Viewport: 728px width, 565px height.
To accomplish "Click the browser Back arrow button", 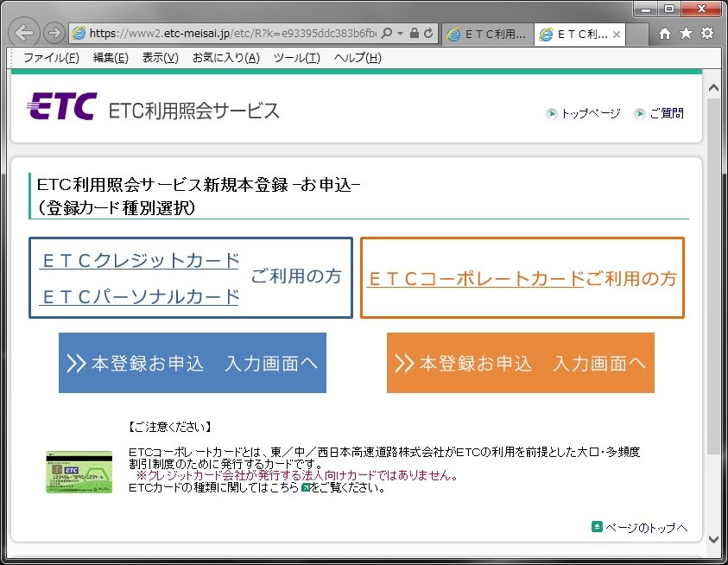I will point(24,33).
